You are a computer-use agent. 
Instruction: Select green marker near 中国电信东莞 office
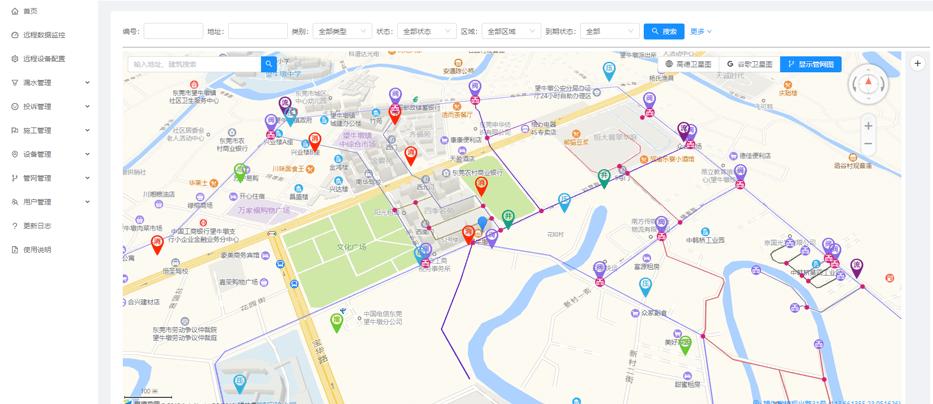(x=337, y=322)
